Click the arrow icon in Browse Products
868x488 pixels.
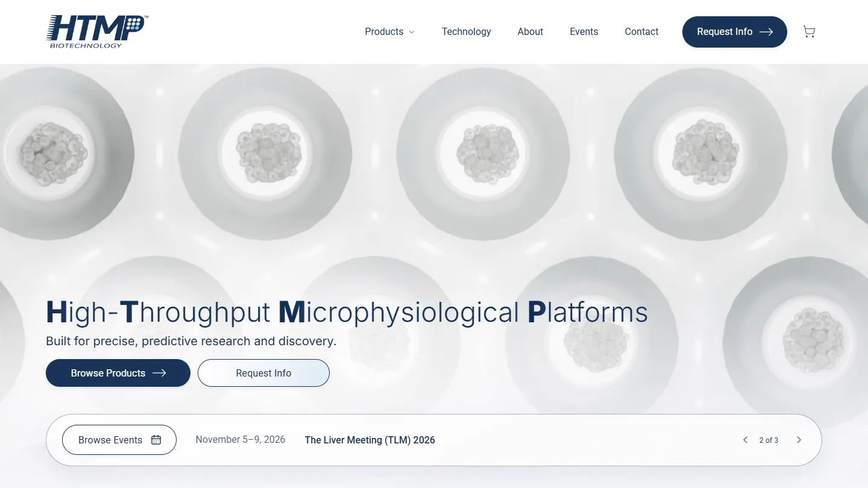[x=159, y=373]
